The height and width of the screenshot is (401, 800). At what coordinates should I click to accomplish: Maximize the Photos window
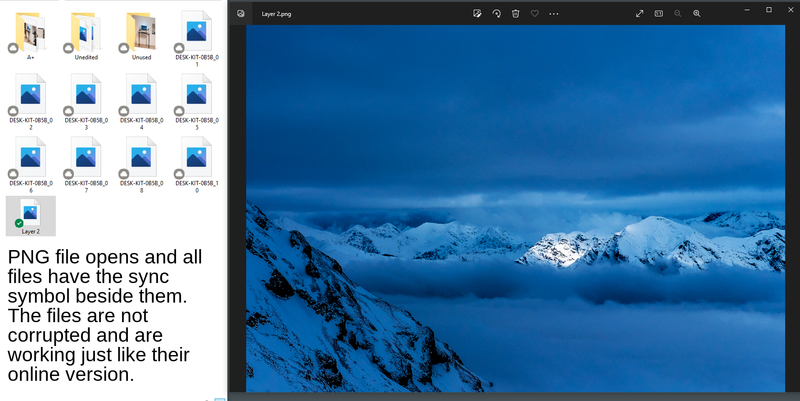pos(768,9)
